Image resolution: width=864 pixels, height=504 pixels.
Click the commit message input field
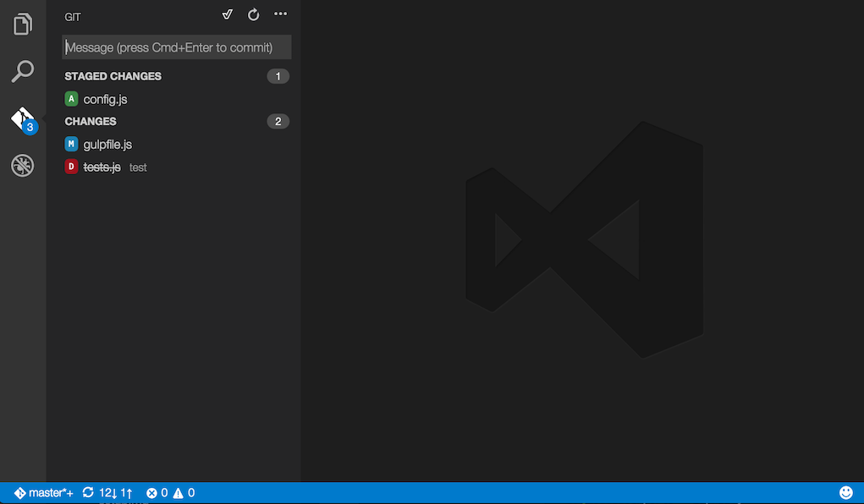tap(175, 47)
